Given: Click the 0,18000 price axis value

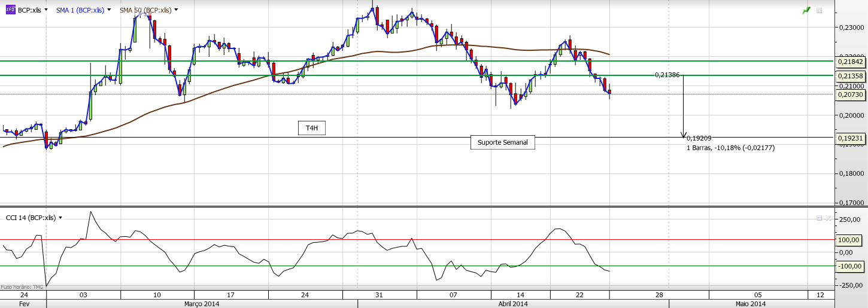Looking at the screenshot, I should (x=852, y=174).
